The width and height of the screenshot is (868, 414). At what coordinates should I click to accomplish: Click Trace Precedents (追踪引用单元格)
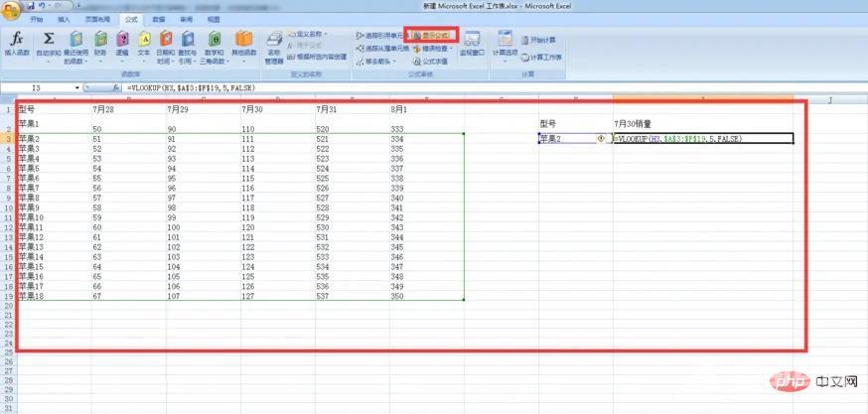click(x=381, y=36)
